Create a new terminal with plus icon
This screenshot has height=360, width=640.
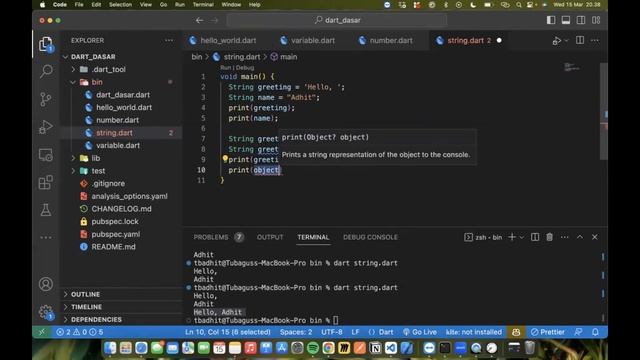point(511,237)
